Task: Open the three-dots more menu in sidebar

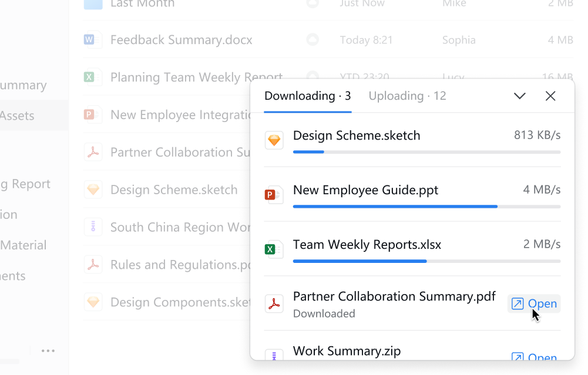Action: [x=48, y=351]
